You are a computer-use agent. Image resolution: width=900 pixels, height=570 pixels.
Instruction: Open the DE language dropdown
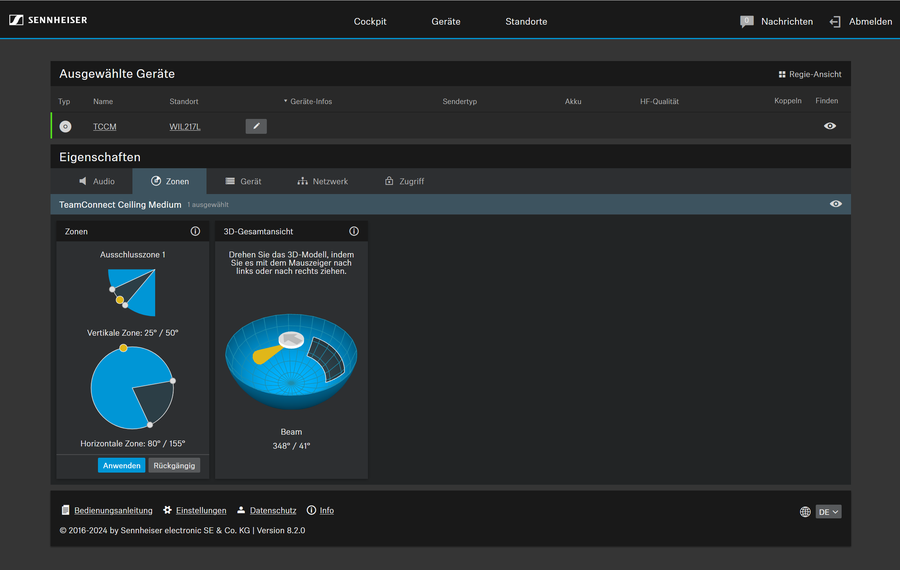[x=828, y=511]
